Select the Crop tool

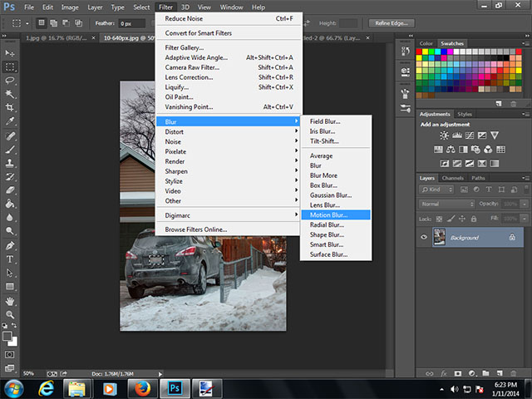[10, 107]
